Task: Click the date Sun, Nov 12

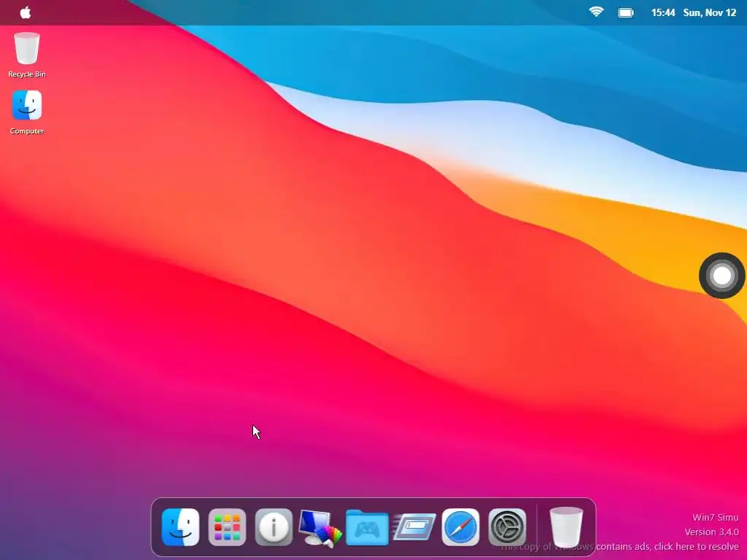Action: (x=709, y=13)
